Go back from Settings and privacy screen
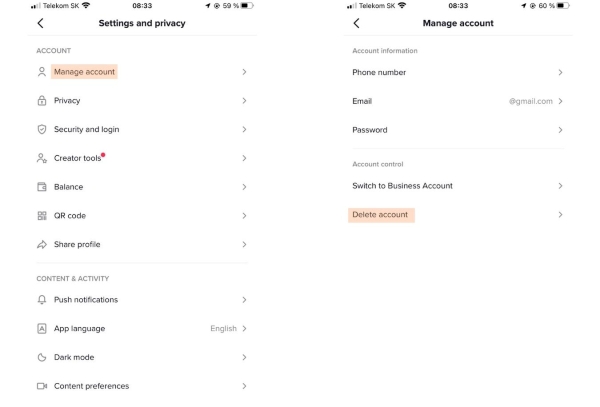This screenshot has width=600, height=407. point(40,23)
